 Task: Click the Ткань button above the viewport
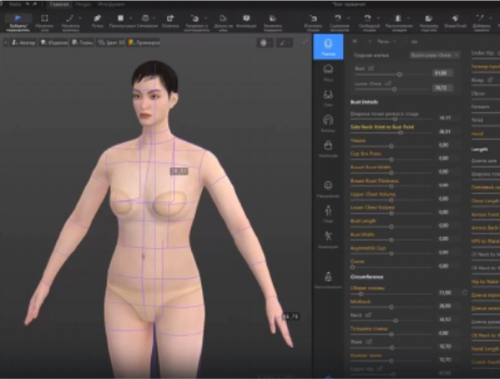(x=83, y=43)
